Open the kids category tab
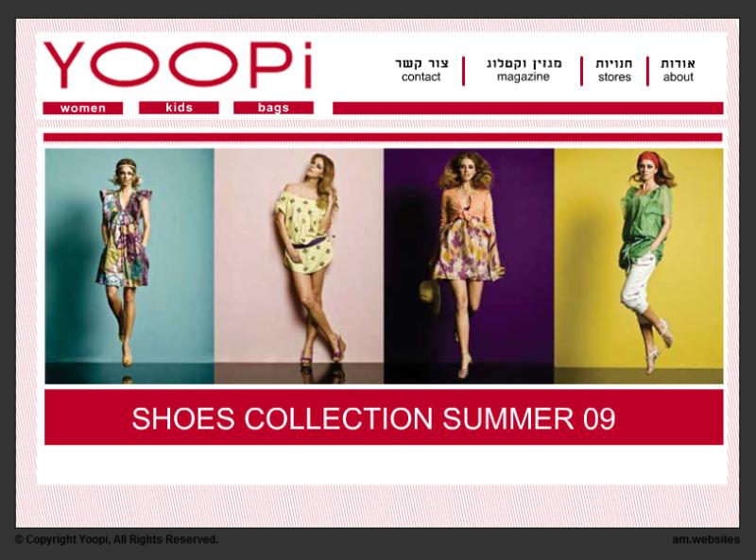Viewport: 756px width, 560px height. click(179, 108)
